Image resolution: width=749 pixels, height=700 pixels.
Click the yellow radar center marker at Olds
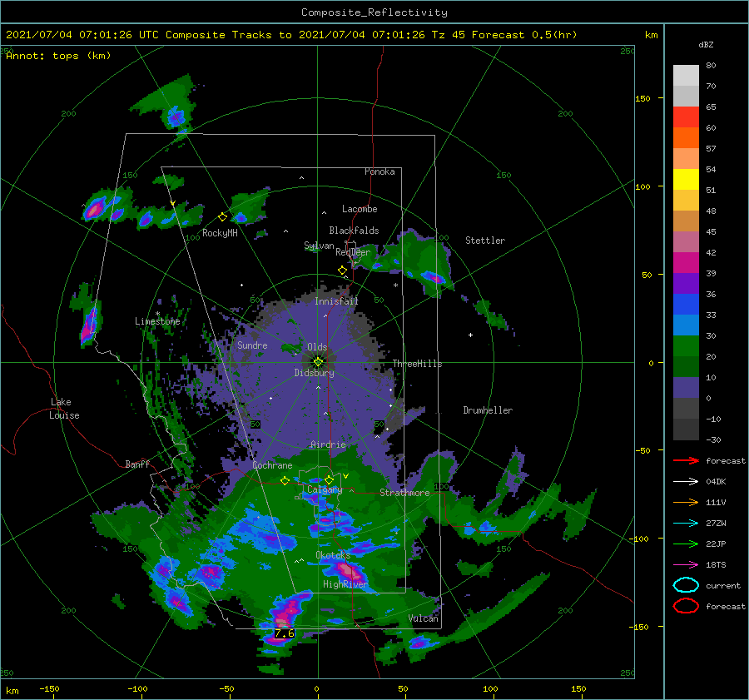(x=318, y=362)
